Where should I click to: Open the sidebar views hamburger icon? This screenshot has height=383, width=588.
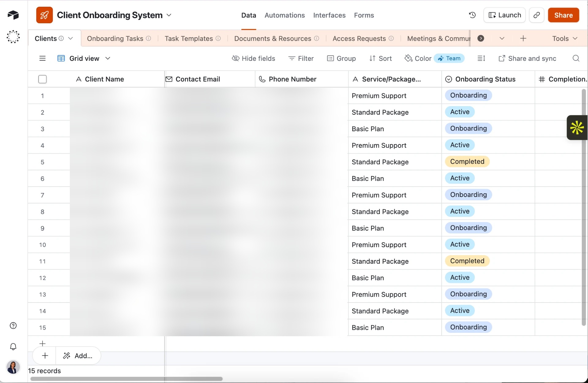(43, 58)
